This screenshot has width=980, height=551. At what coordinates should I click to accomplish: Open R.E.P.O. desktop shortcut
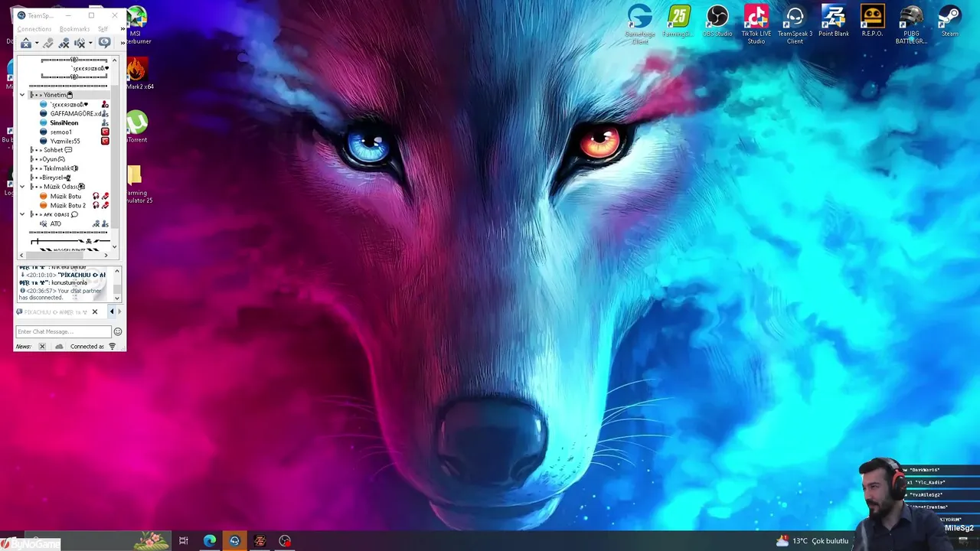872,21
